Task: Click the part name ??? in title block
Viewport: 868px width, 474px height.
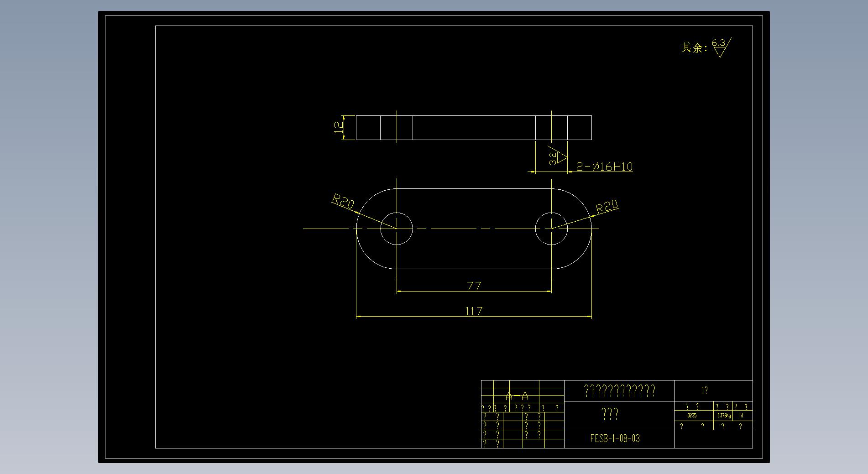Action: [610, 414]
